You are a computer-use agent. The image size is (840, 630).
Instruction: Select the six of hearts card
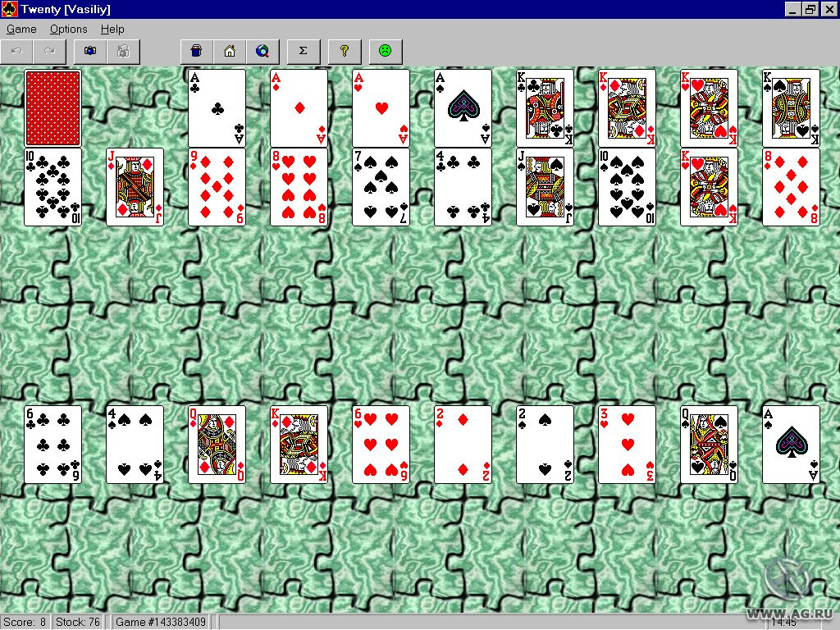tap(381, 445)
